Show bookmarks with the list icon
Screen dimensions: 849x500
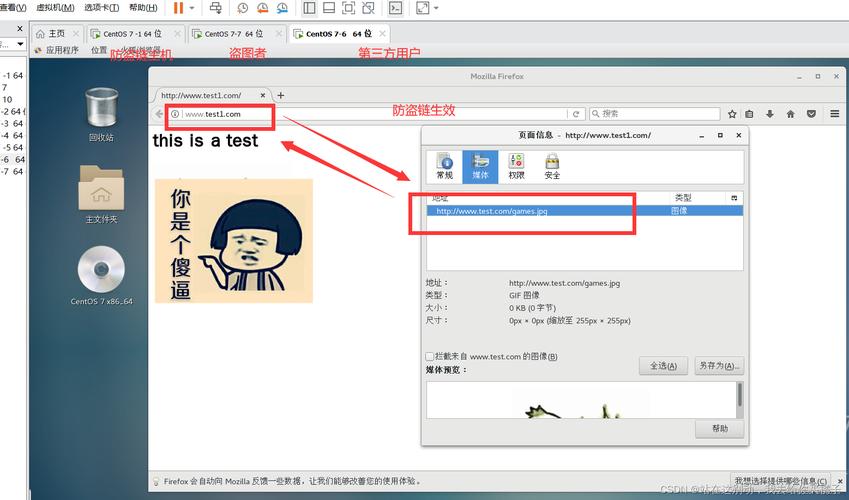(749, 114)
